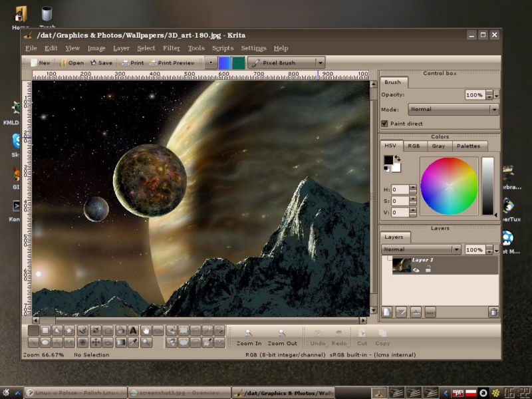The image size is (532, 399).
Task: Adjust brush Opacity 100% stepper
Action: pyautogui.click(x=489, y=95)
